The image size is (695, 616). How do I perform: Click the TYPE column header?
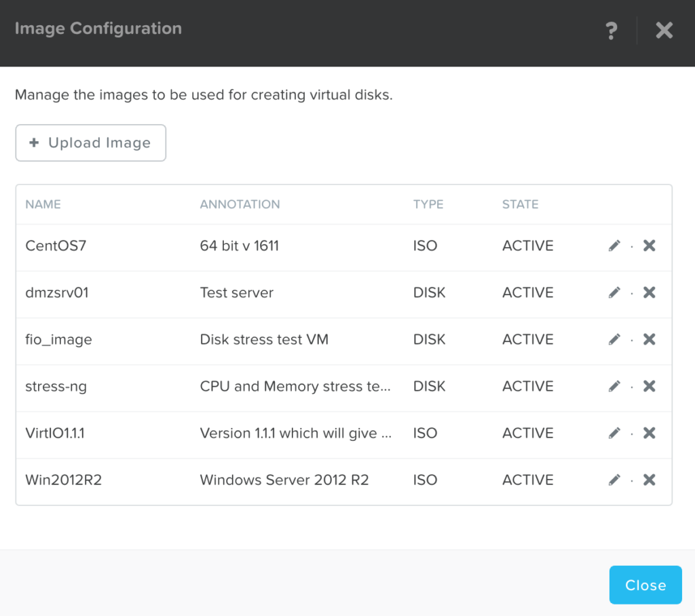pyautogui.click(x=428, y=204)
